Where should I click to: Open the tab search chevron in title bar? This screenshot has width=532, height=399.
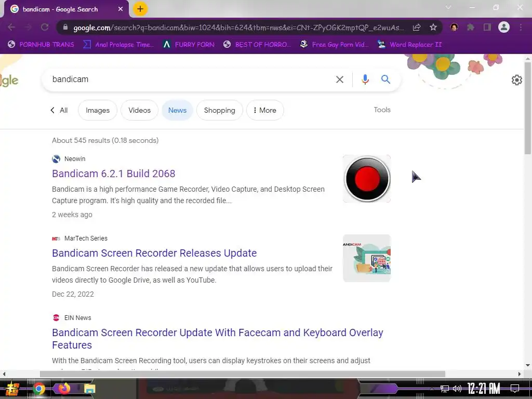point(448,7)
